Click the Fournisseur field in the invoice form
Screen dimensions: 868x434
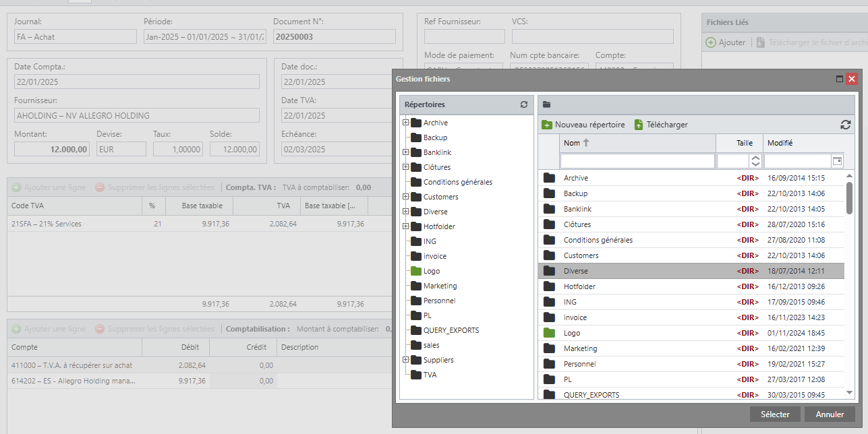point(137,115)
